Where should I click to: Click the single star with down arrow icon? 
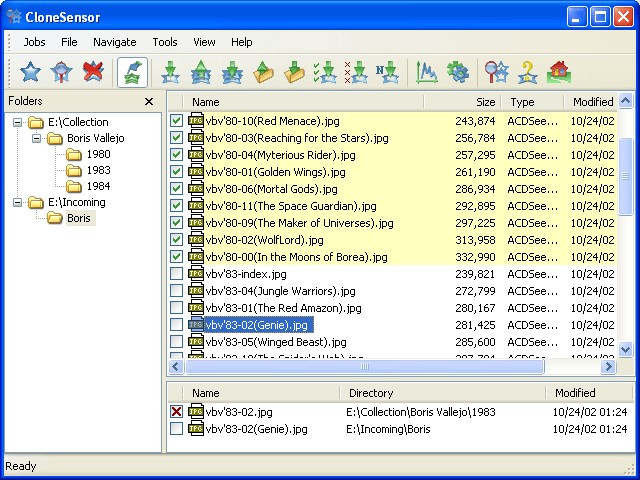(x=170, y=72)
